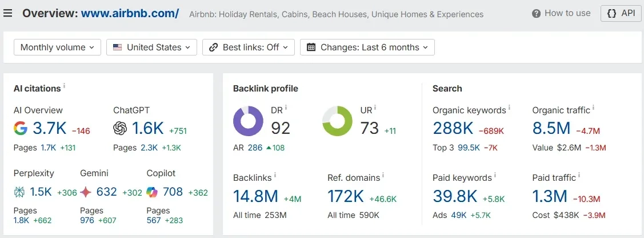
Task: Click the AR 286 rank value
Action: coord(255,148)
